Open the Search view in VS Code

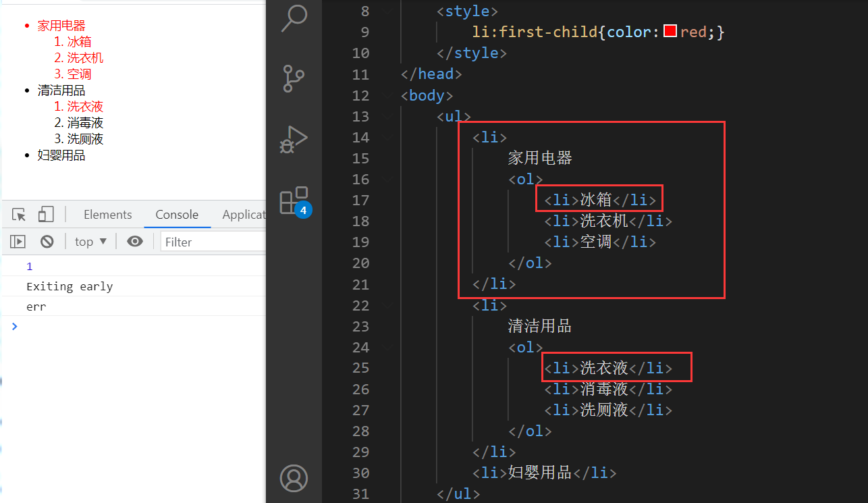294,18
